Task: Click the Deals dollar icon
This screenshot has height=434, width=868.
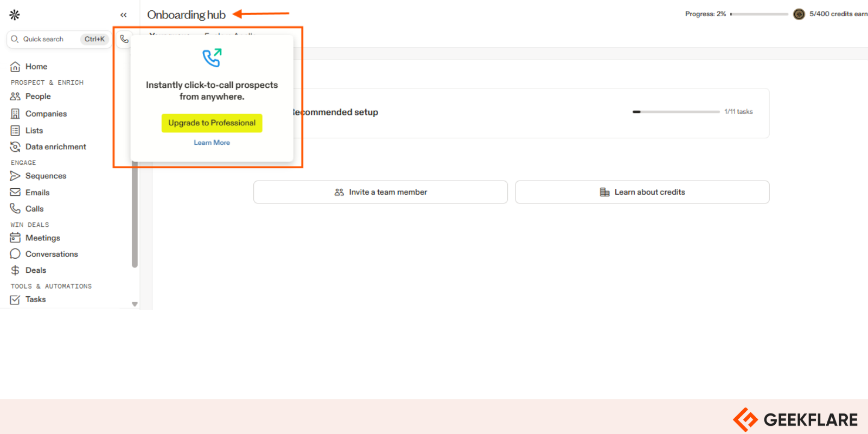Action: point(15,270)
